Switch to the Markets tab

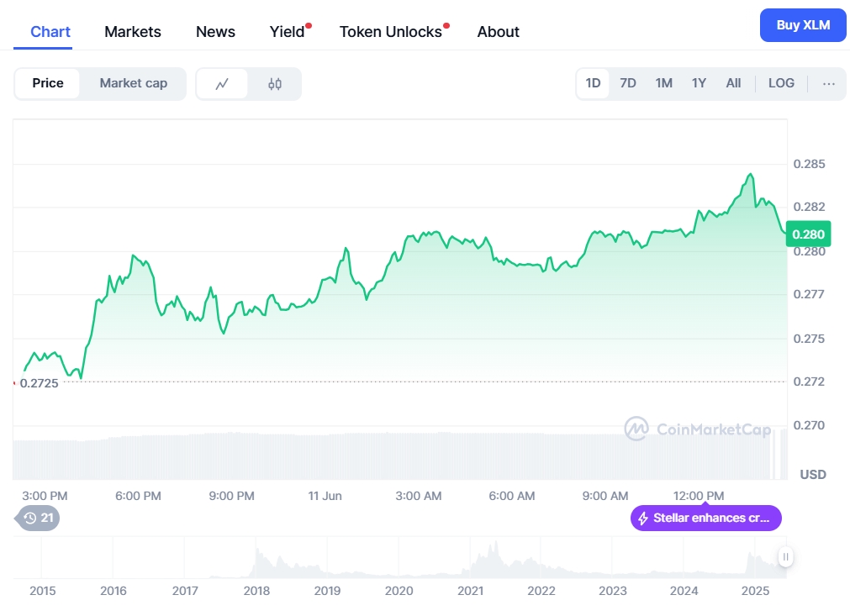coord(133,32)
